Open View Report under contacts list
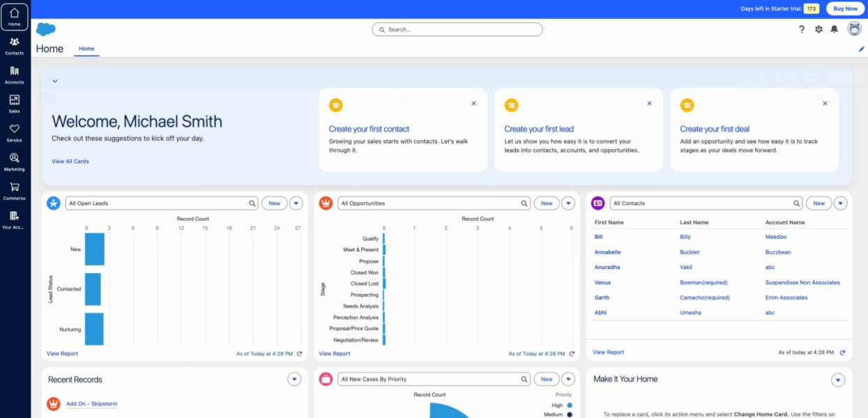Image resolution: width=868 pixels, height=418 pixels. point(609,353)
